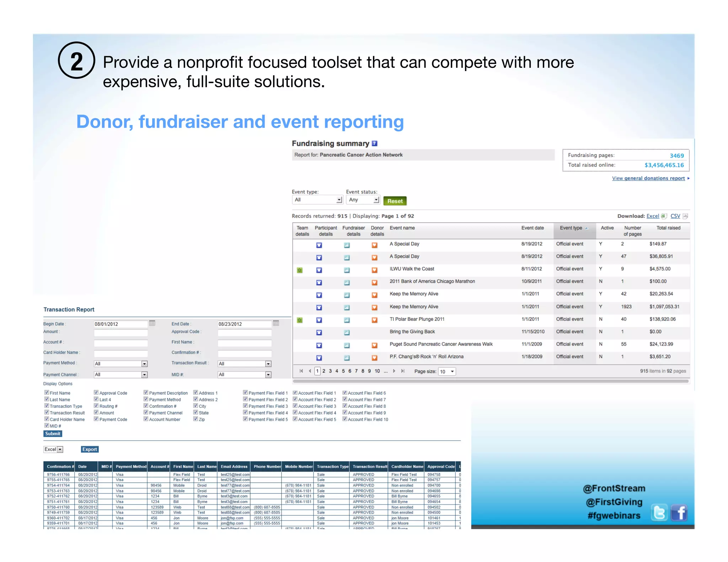Open donor details for ILWU Walk the Coast
The height and width of the screenshot is (562, 728).
pyautogui.click(x=374, y=270)
